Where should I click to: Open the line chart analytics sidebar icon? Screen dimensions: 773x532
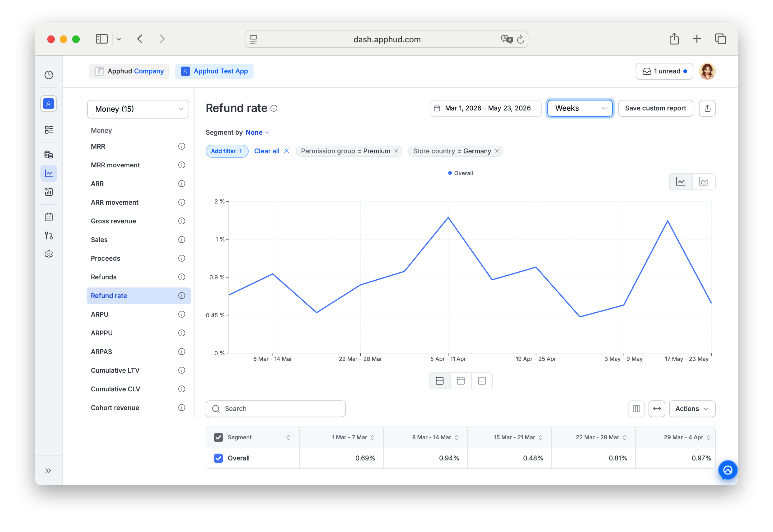[x=49, y=173]
